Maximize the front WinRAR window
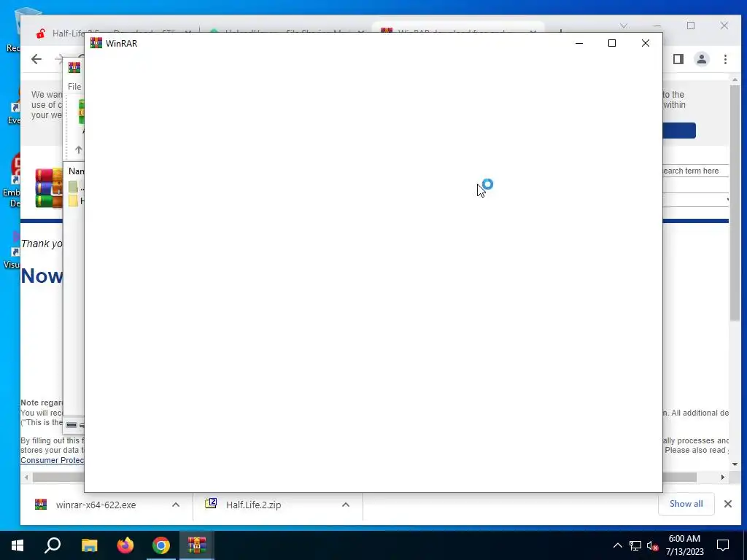This screenshot has height=560, width=747. point(612,43)
